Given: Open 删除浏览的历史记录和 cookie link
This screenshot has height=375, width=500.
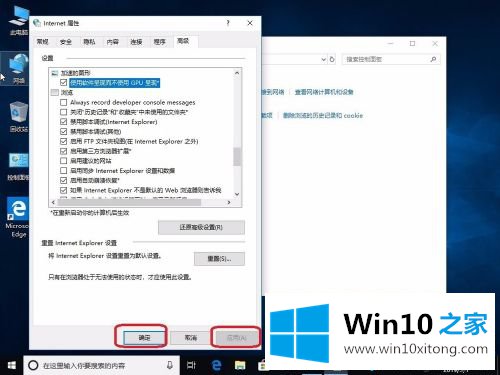Looking at the screenshot, I should tap(323, 115).
